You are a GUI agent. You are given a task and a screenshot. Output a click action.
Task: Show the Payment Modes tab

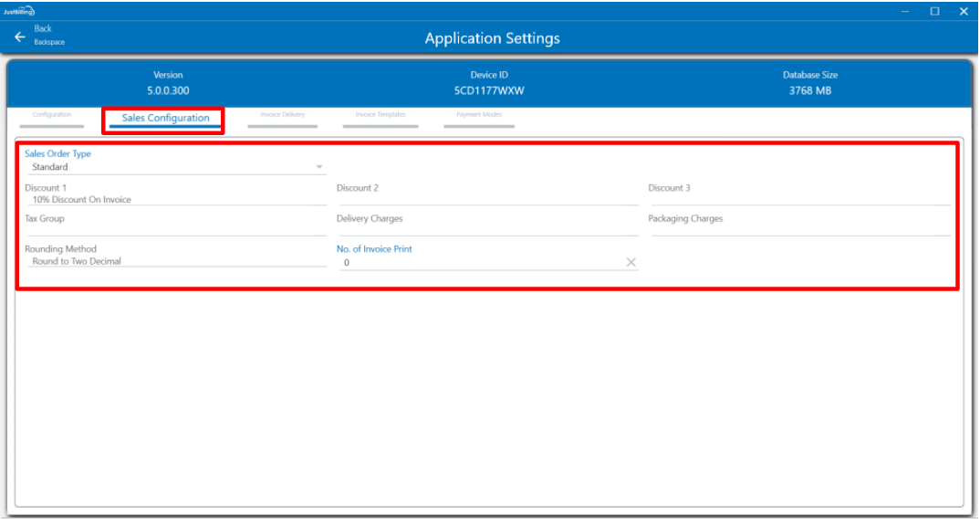pyautogui.click(x=479, y=116)
